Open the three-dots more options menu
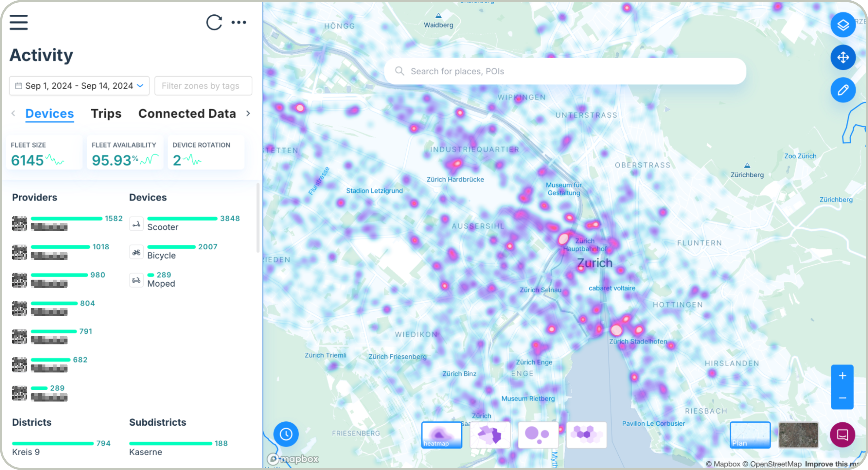 [x=238, y=22]
